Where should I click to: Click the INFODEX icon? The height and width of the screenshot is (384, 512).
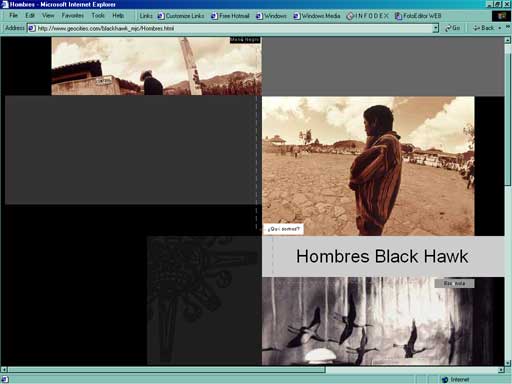coord(350,16)
